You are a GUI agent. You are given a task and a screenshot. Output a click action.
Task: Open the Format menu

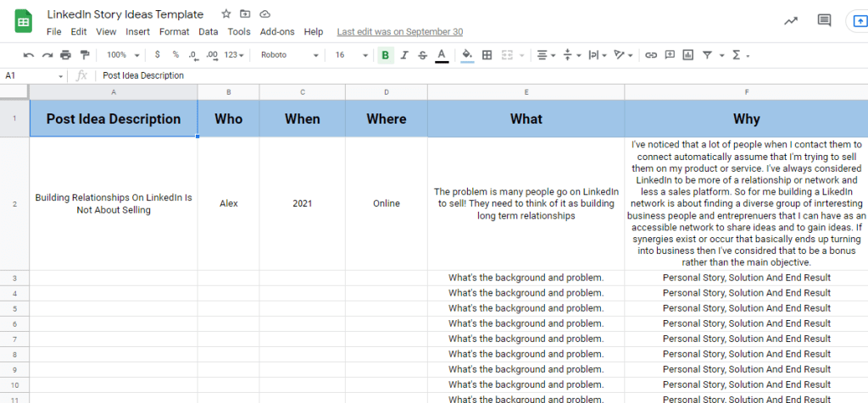[175, 32]
